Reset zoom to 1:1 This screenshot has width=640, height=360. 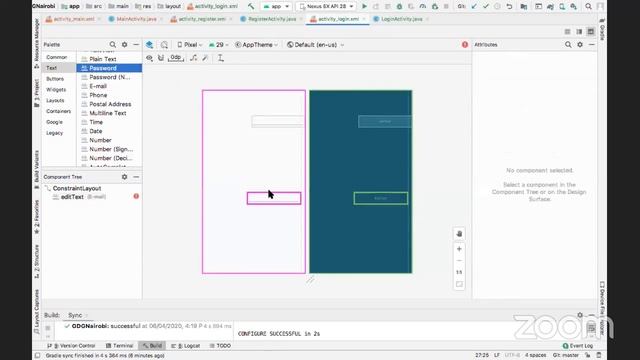[459, 272]
